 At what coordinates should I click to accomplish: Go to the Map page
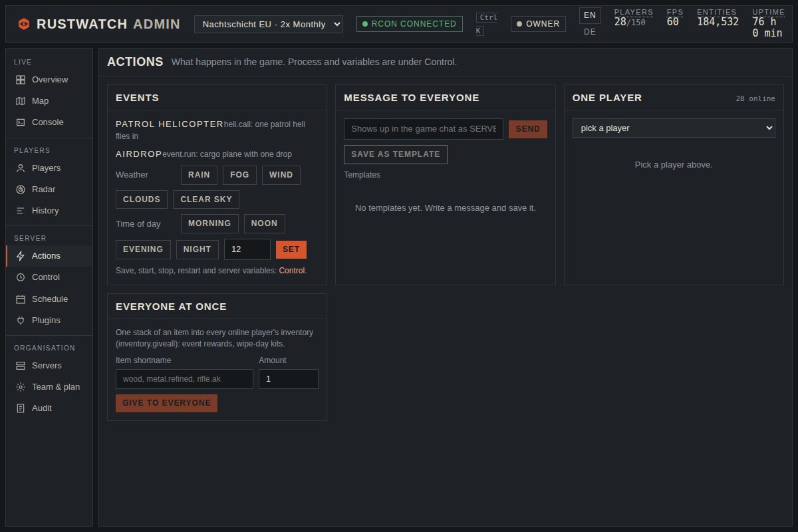pos(40,101)
